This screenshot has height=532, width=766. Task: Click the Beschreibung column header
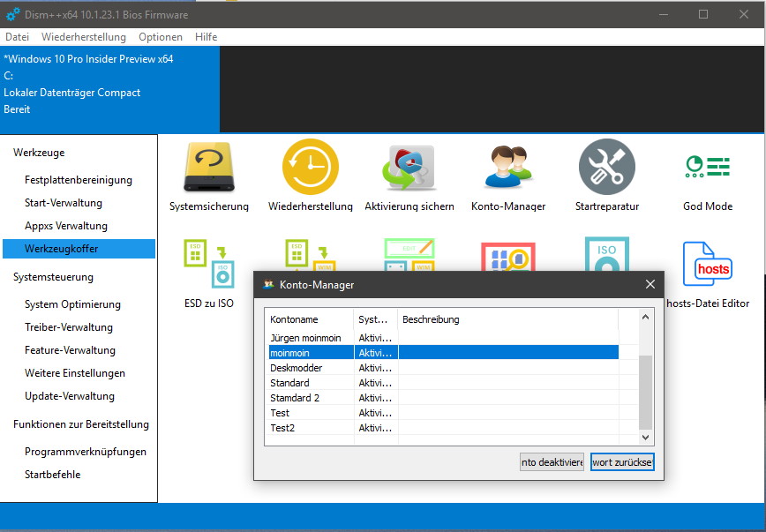(x=508, y=319)
